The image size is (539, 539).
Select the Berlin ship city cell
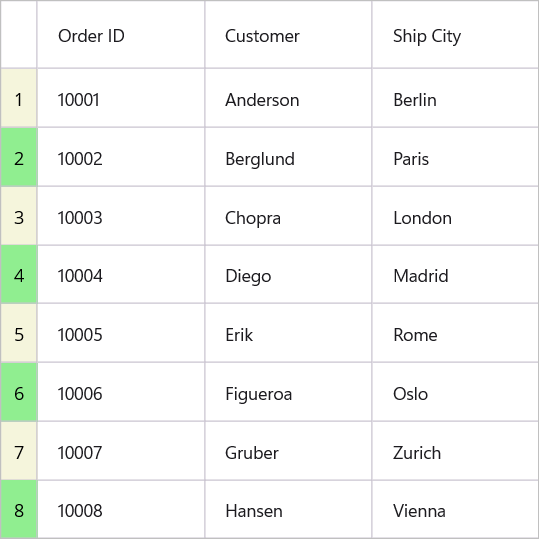455,98
